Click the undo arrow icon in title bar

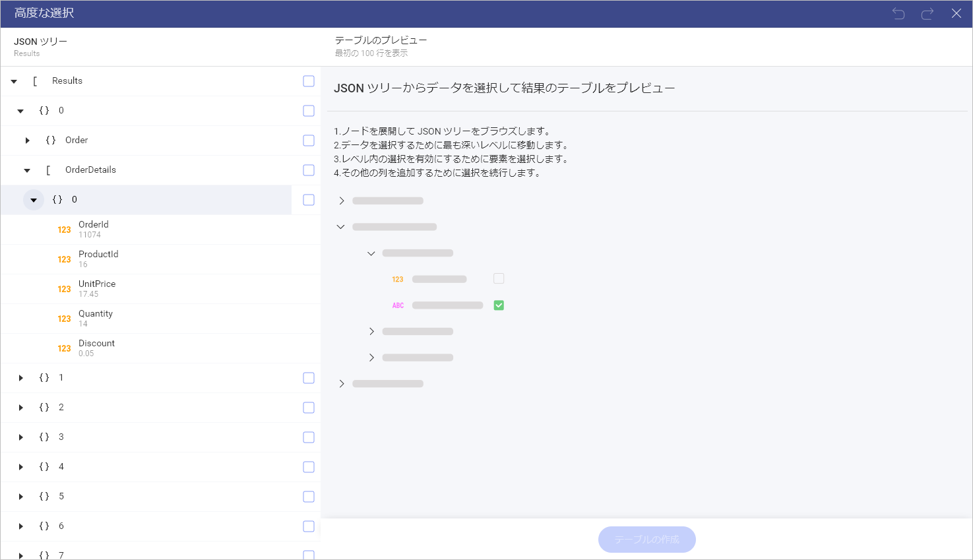(898, 13)
